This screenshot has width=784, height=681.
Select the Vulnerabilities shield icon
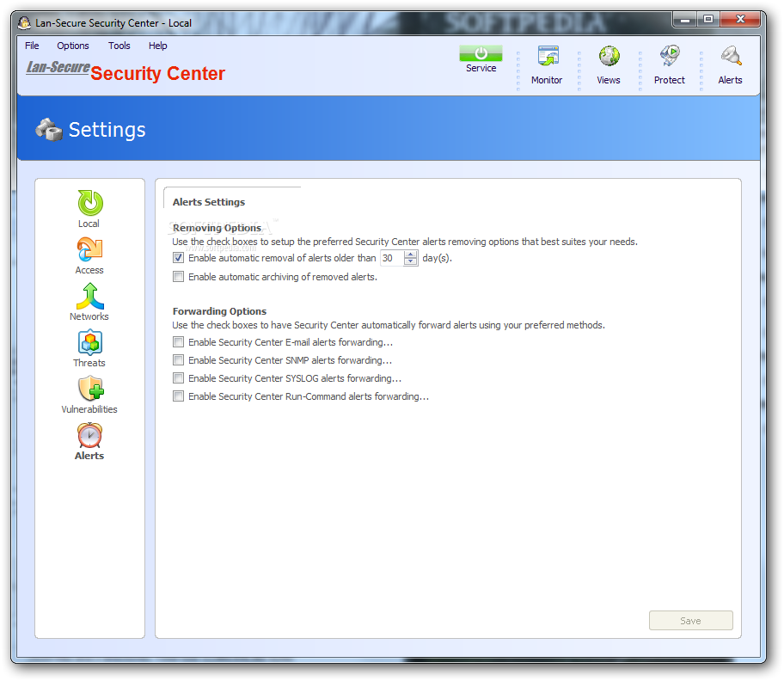click(90, 389)
